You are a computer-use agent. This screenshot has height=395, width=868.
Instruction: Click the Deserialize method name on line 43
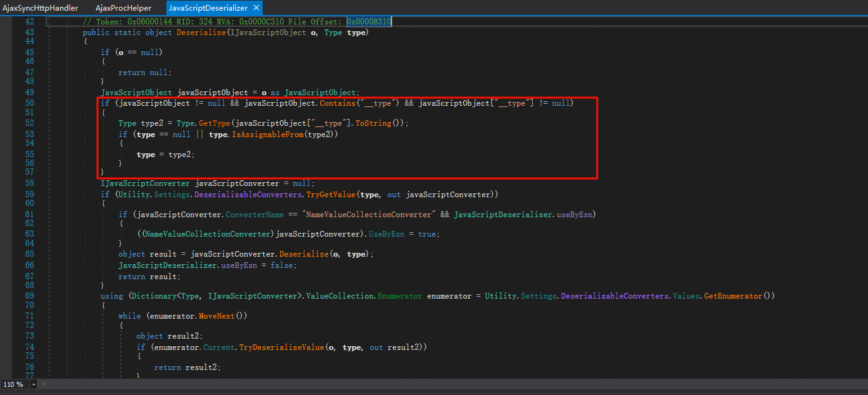pos(202,33)
